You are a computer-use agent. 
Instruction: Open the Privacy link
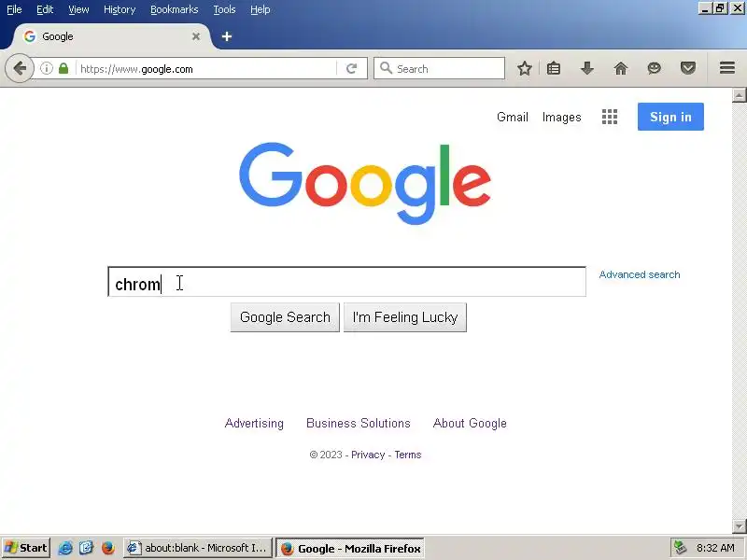click(x=368, y=455)
